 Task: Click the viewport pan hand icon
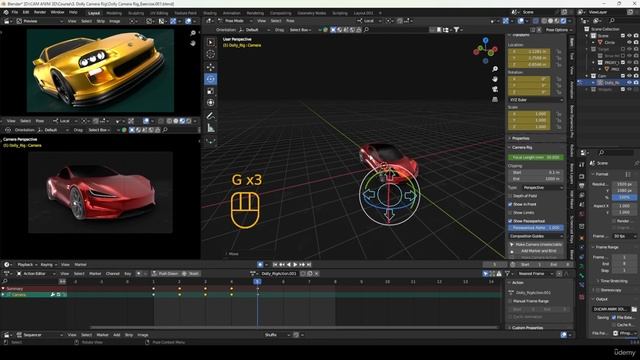click(x=495, y=79)
